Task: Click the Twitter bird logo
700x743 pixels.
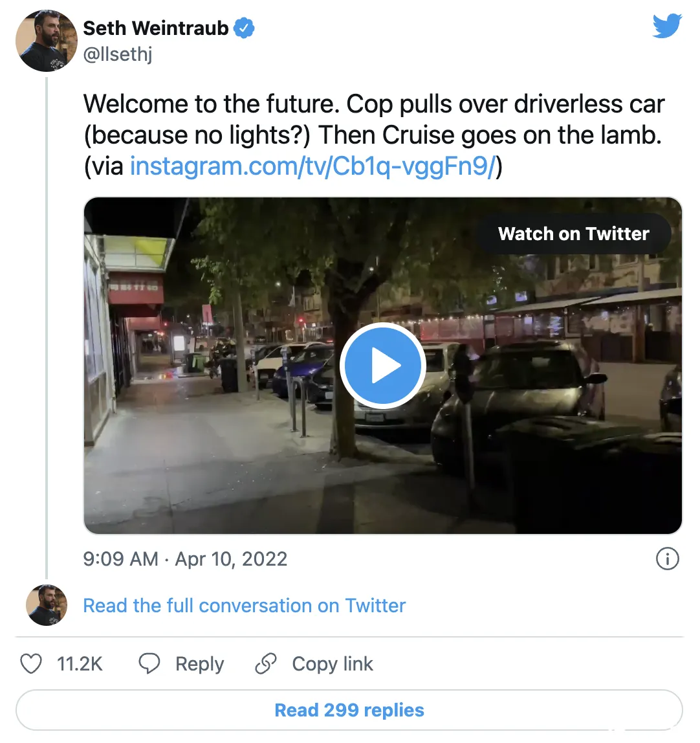Action: coord(667,27)
